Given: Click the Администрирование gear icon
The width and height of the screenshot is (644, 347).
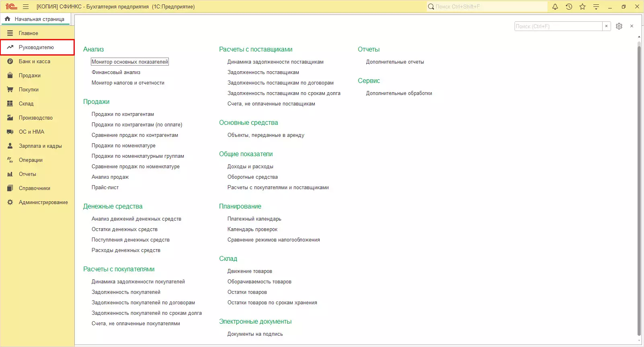Looking at the screenshot, I should [x=10, y=202].
